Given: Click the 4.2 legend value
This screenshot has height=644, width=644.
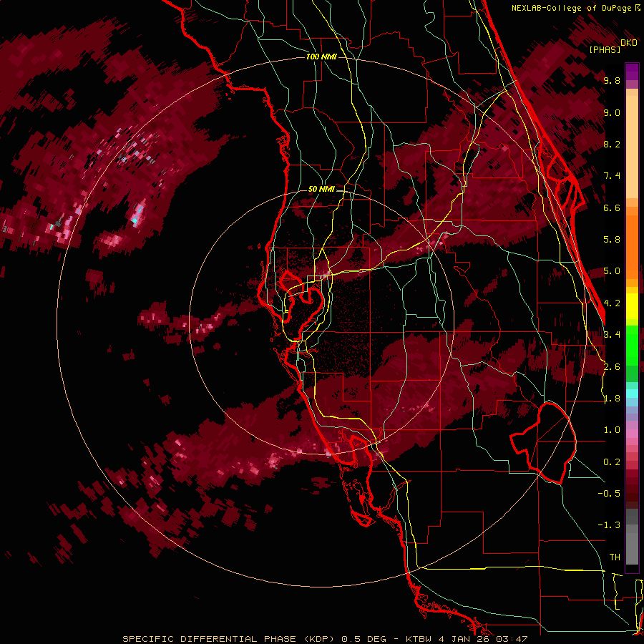Looking at the screenshot, I should point(612,303).
